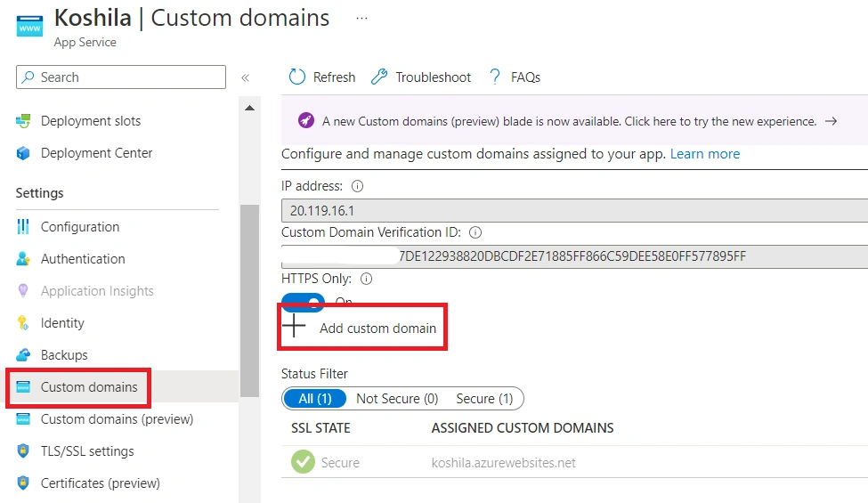Viewport: 868px width, 503px height.
Task: Click the sidebar scrollbar thumb
Action: pos(249,301)
